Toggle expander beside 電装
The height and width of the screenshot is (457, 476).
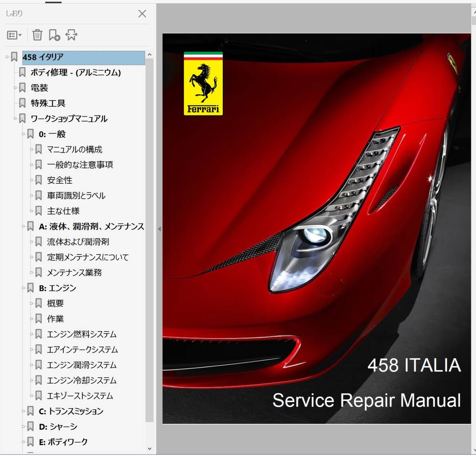tap(15, 88)
